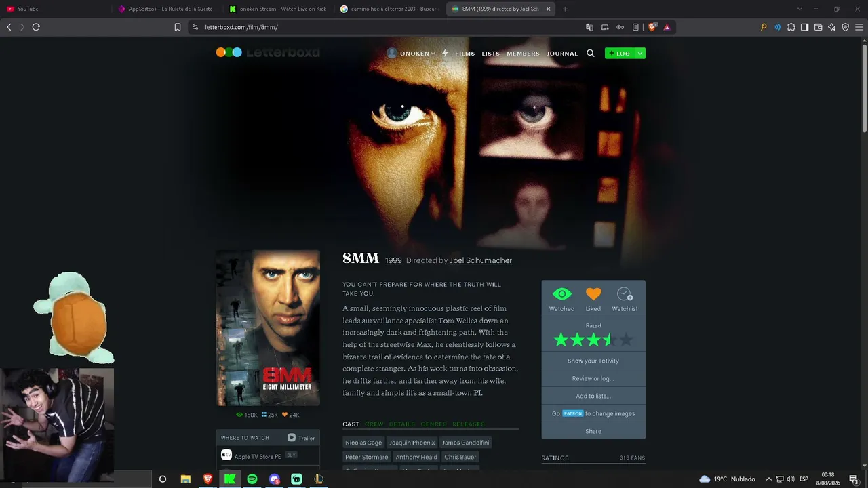This screenshot has width=868, height=488.
Task: Expand the dropdown arrow beside the LOG button
Action: 639,53
